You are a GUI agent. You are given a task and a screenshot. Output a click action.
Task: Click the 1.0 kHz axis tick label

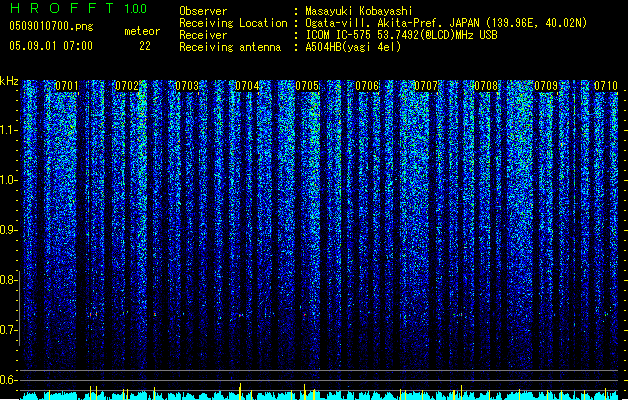pyautogui.click(x=8, y=180)
